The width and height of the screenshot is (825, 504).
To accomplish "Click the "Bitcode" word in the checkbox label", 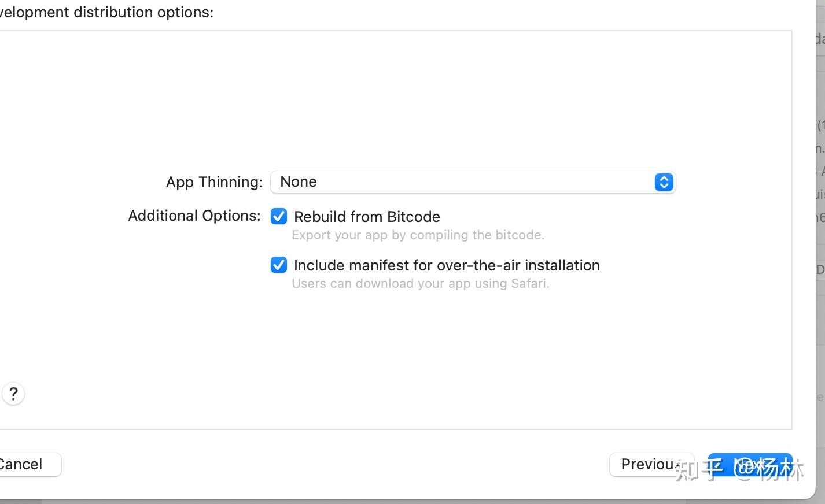I will (x=414, y=217).
